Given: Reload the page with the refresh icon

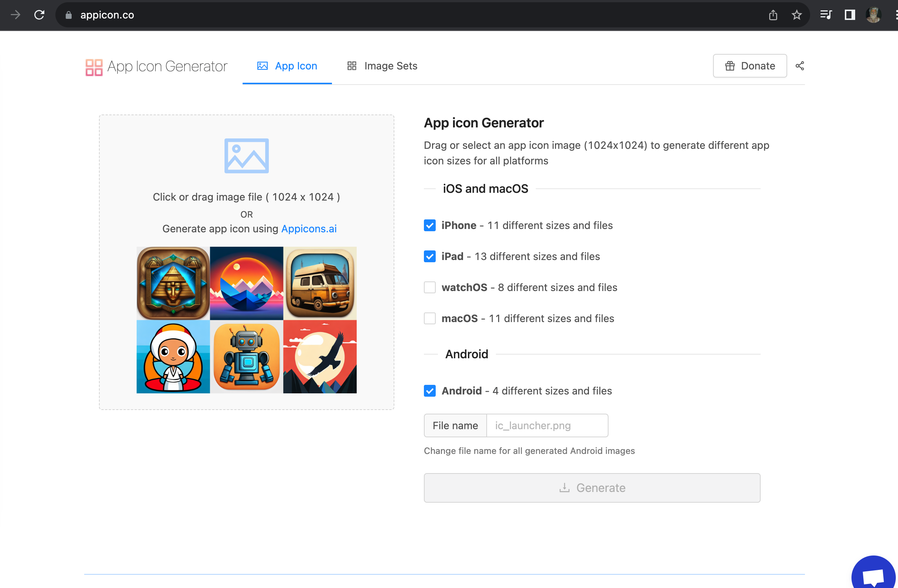Looking at the screenshot, I should pyautogui.click(x=39, y=15).
